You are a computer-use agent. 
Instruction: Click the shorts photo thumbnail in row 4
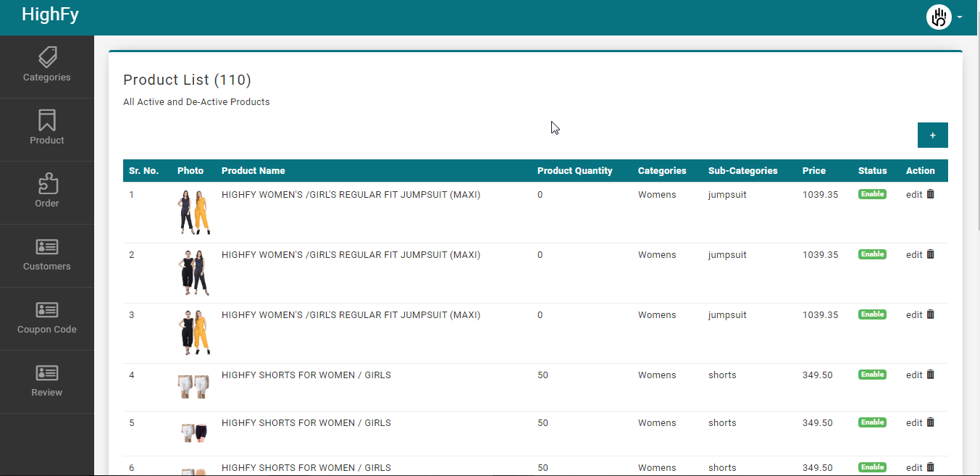[x=193, y=387]
